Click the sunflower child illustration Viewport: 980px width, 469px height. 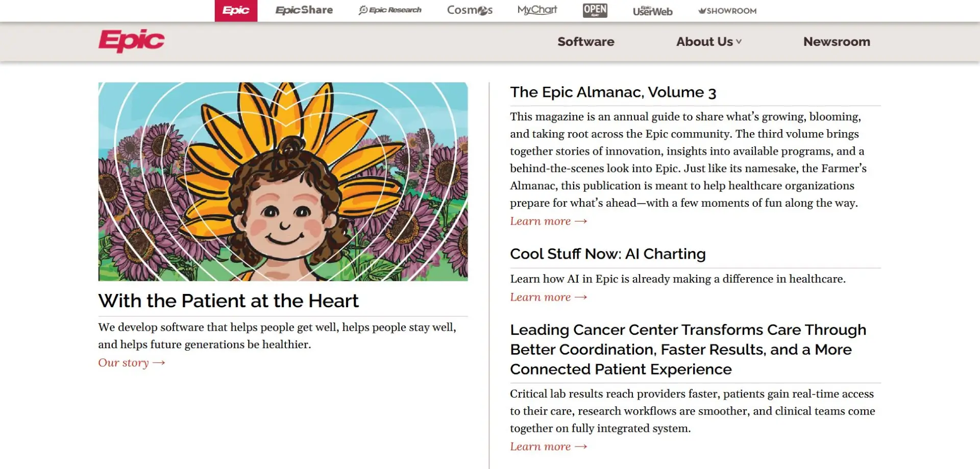coord(283,182)
